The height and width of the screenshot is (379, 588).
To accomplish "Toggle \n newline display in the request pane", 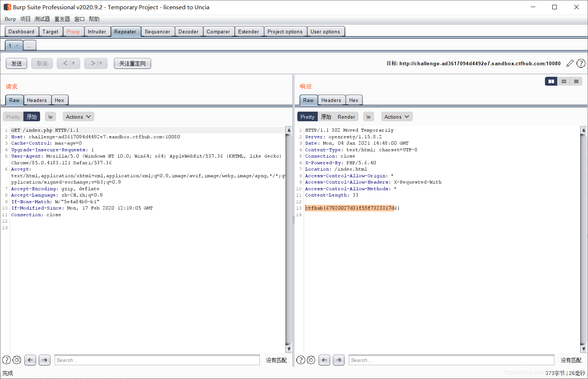I will pos(50,117).
